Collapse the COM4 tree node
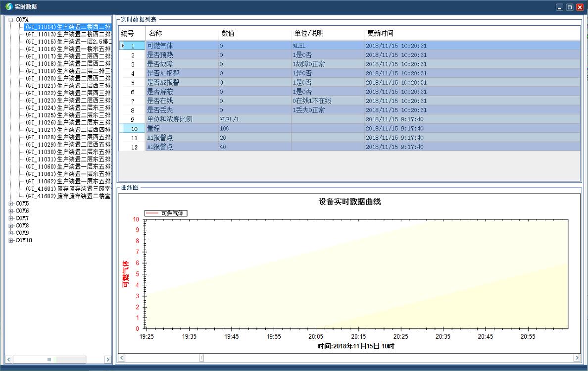This screenshot has height=371, width=588. pyautogui.click(x=11, y=20)
